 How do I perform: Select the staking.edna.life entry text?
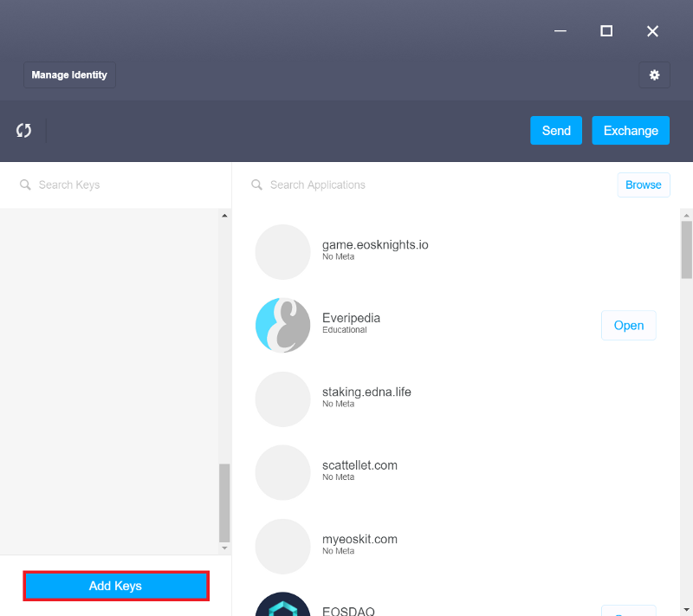pyautogui.click(x=366, y=392)
